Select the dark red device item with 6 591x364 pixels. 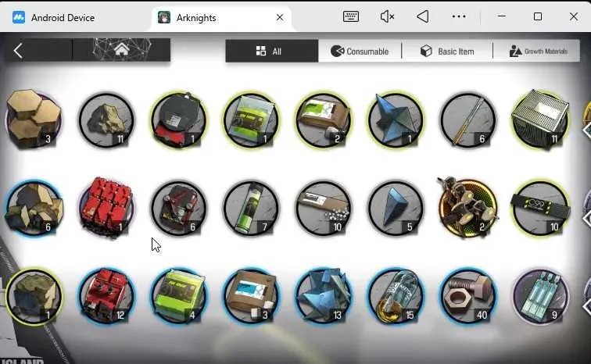179,208
